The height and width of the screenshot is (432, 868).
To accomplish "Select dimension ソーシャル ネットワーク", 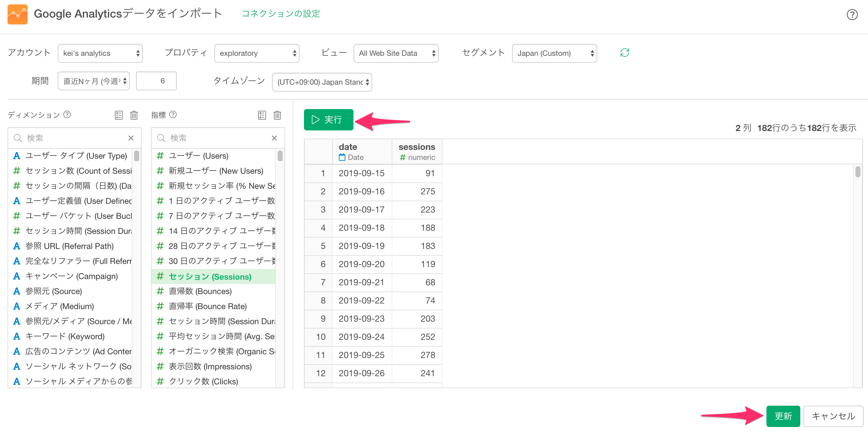I will pos(71,366).
